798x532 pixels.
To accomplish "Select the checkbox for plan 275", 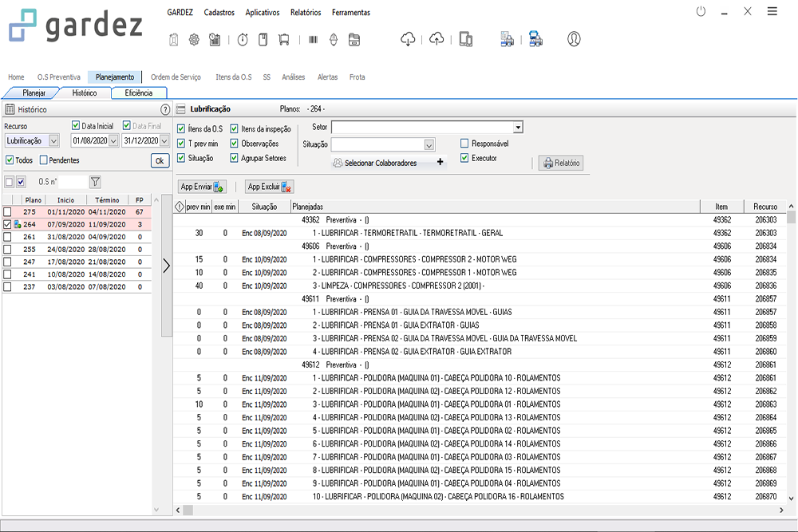I will tap(7, 211).
